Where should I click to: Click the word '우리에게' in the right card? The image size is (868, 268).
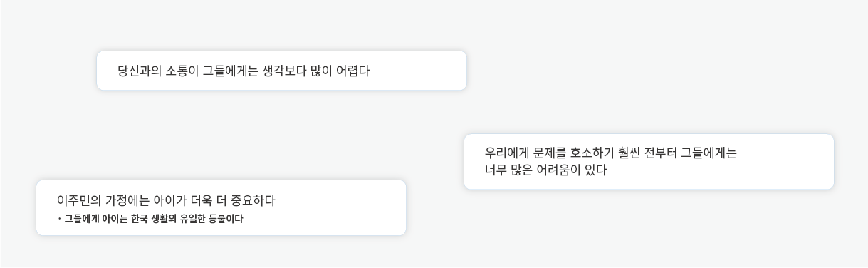507,153
